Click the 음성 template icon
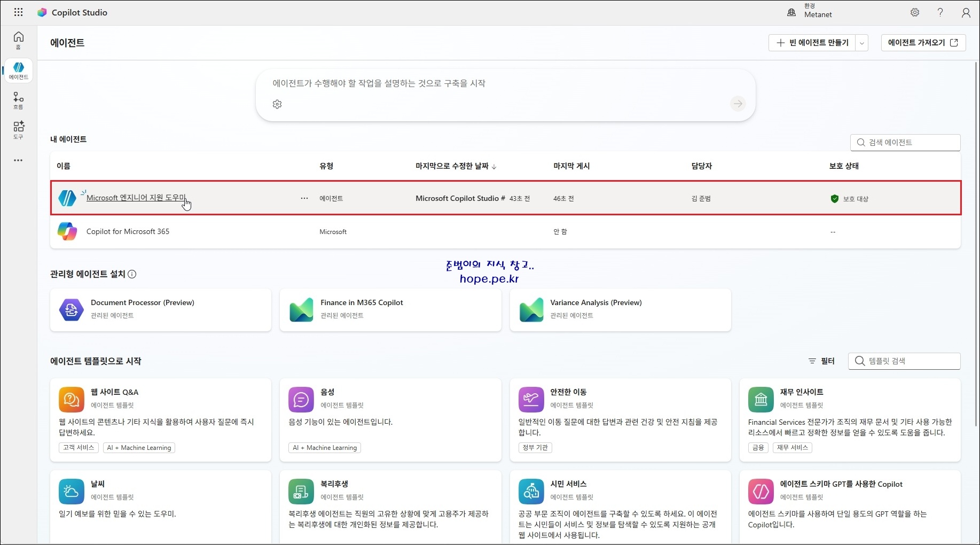Image resolution: width=980 pixels, height=545 pixels. tap(301, 400)
